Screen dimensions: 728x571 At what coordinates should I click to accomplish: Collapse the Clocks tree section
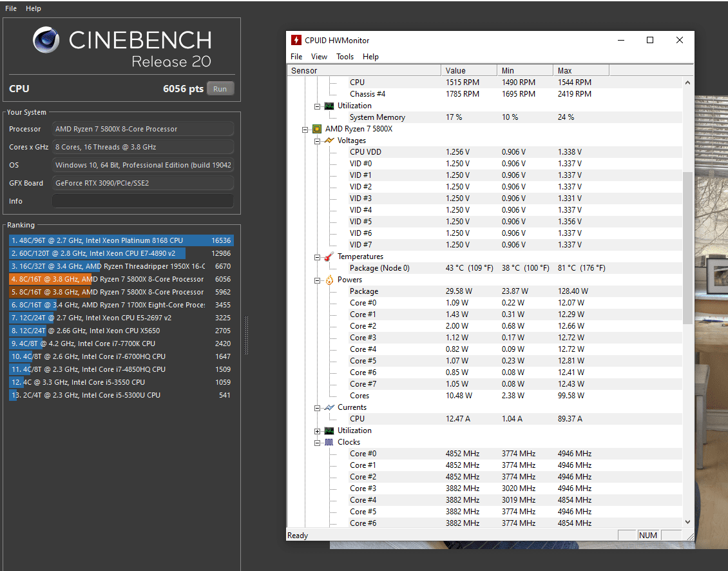coord(317,443)
